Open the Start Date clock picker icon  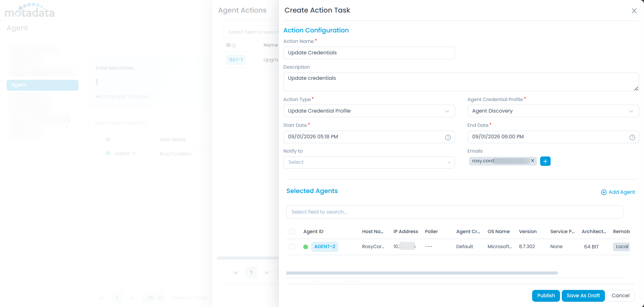click(x=448, y=137)
